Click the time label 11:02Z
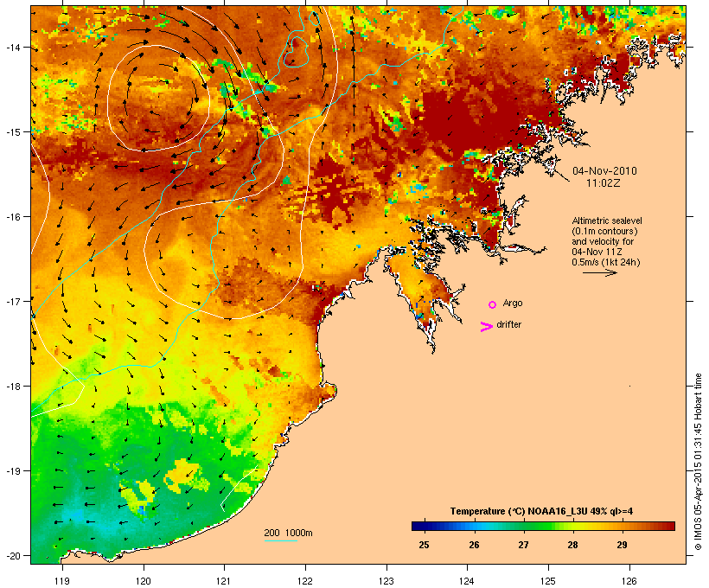709x588 pixels. 604,183
